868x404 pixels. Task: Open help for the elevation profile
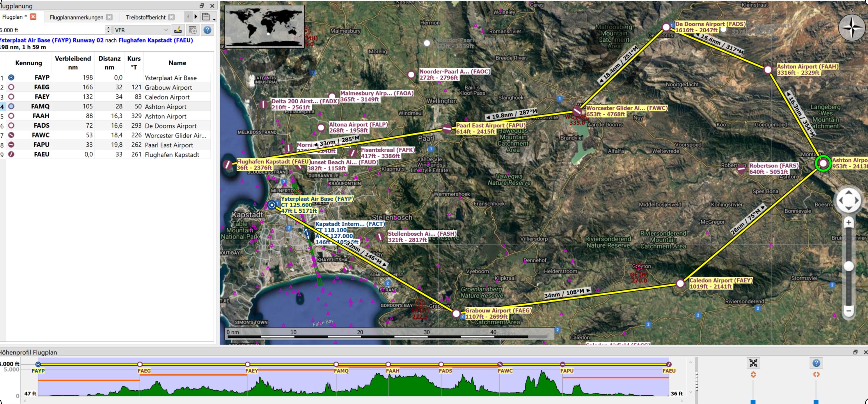[x=816, y=363]
